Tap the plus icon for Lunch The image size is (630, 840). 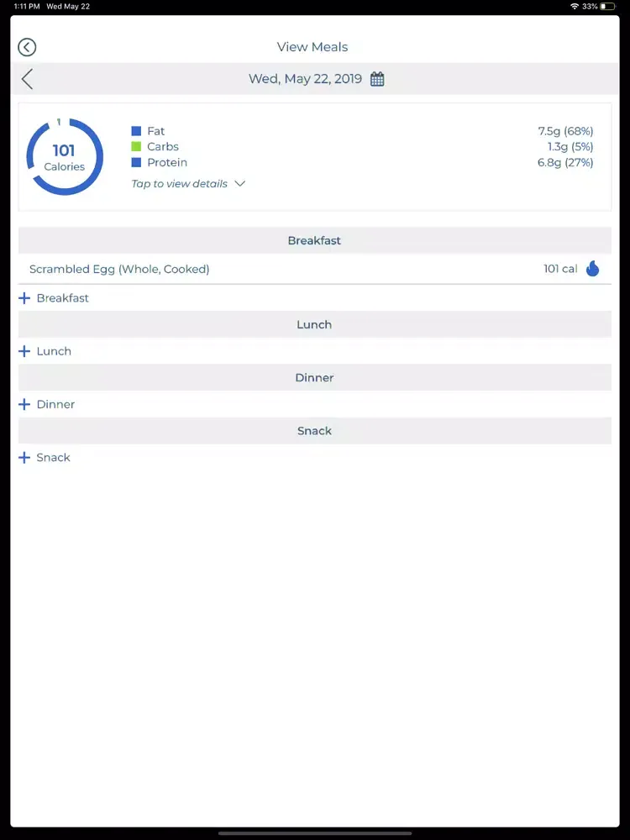point(24,351)
